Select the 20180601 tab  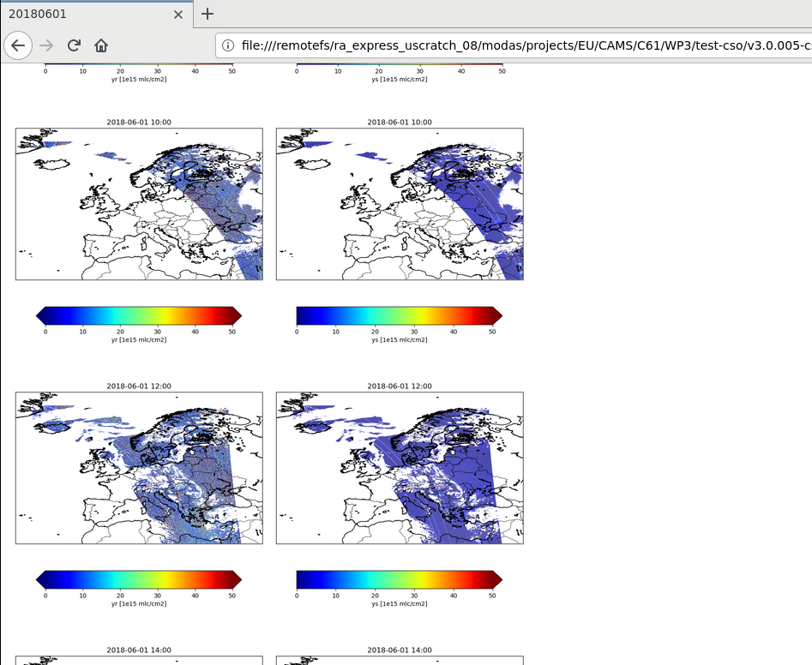pos(97,14)
